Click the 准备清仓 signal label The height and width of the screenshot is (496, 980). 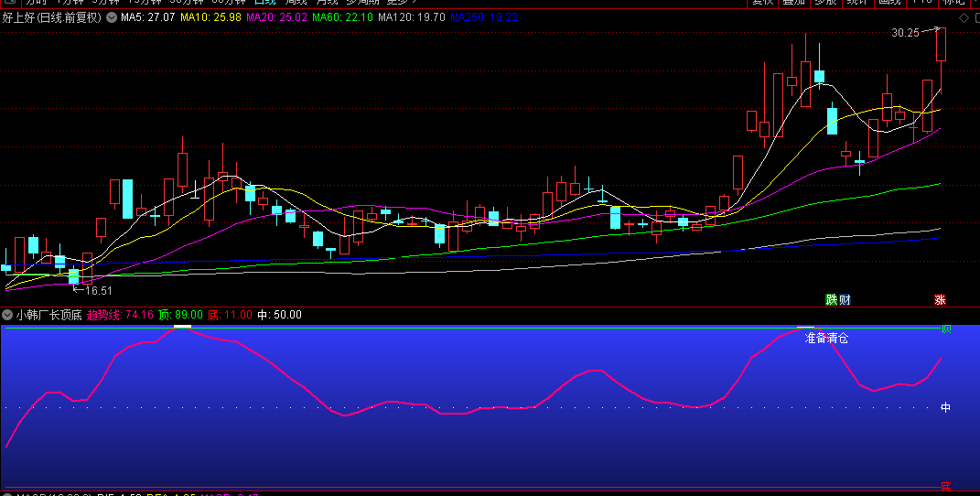[x=826, y=338]
